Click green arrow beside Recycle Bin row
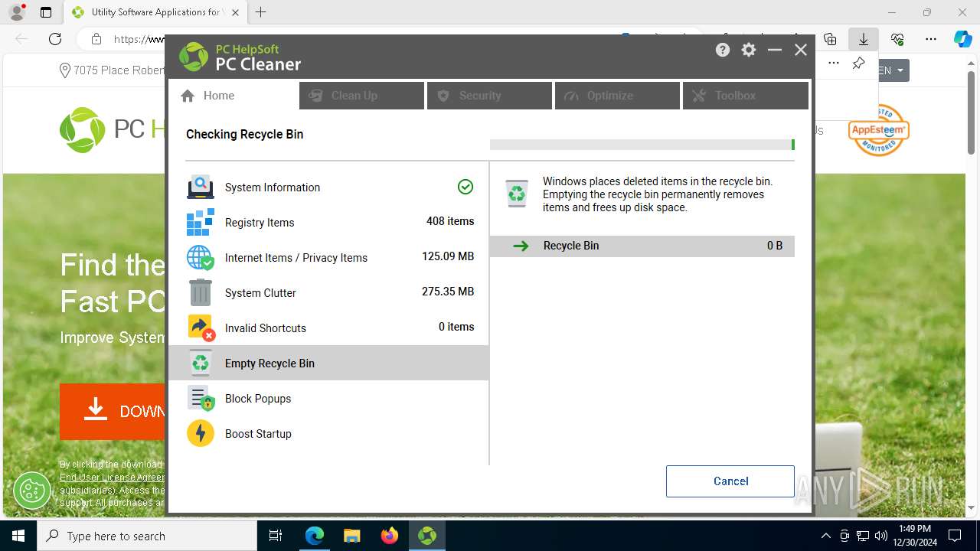The height and width of the screenshot is (551, 980). (521, 246)
